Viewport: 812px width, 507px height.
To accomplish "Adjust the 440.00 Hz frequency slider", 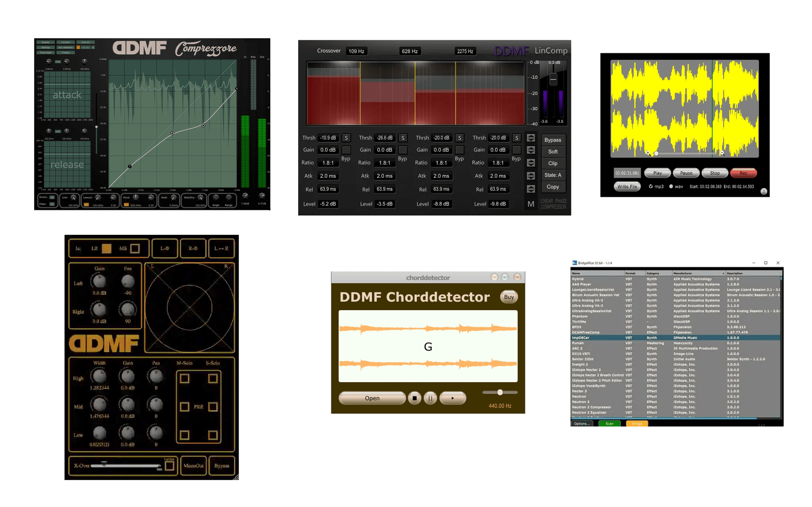I will [x=500, y=392].
